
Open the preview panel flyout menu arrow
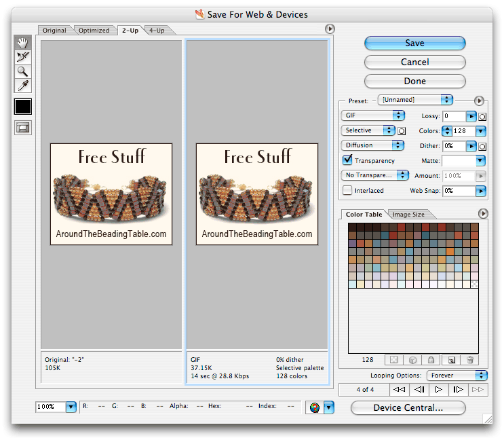[x=330, y=29]
